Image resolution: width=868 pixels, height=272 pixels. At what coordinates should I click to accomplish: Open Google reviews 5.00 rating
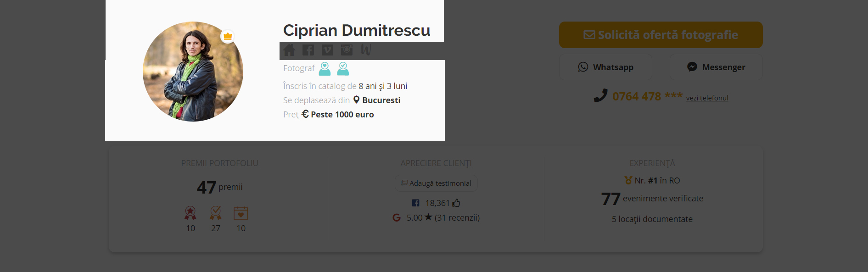pos(436,218)
